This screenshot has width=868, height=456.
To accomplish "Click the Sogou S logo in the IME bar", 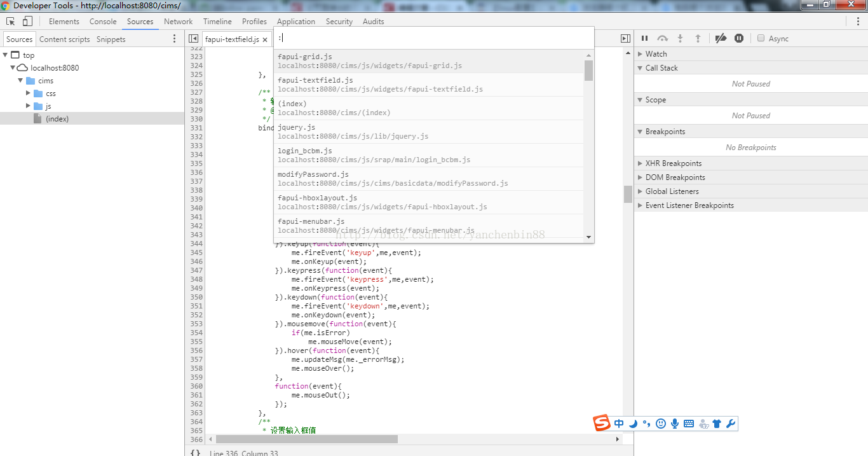I will 602,423.
